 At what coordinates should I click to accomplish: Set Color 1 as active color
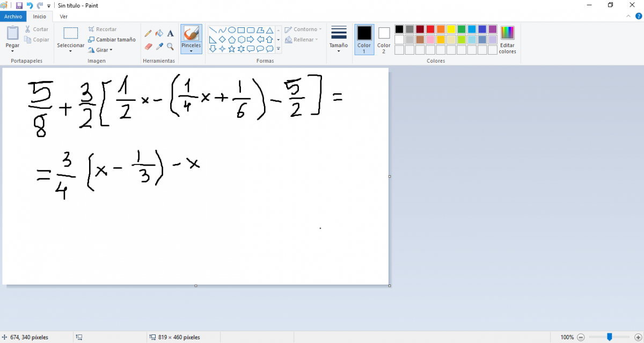364,39
